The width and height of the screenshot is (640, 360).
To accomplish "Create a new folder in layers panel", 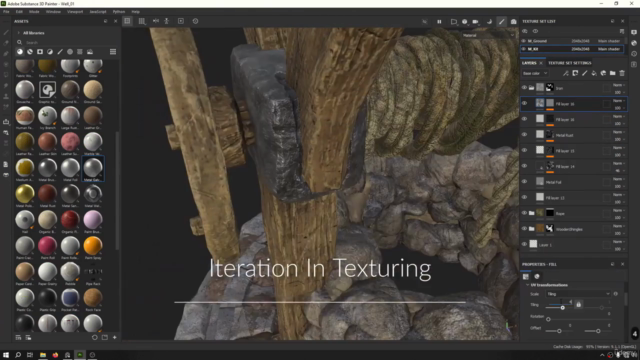I will (613, 73).
